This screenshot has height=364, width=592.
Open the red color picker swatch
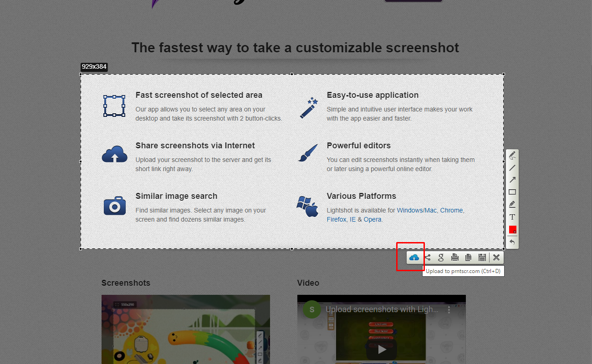click(x=512, y=229)
